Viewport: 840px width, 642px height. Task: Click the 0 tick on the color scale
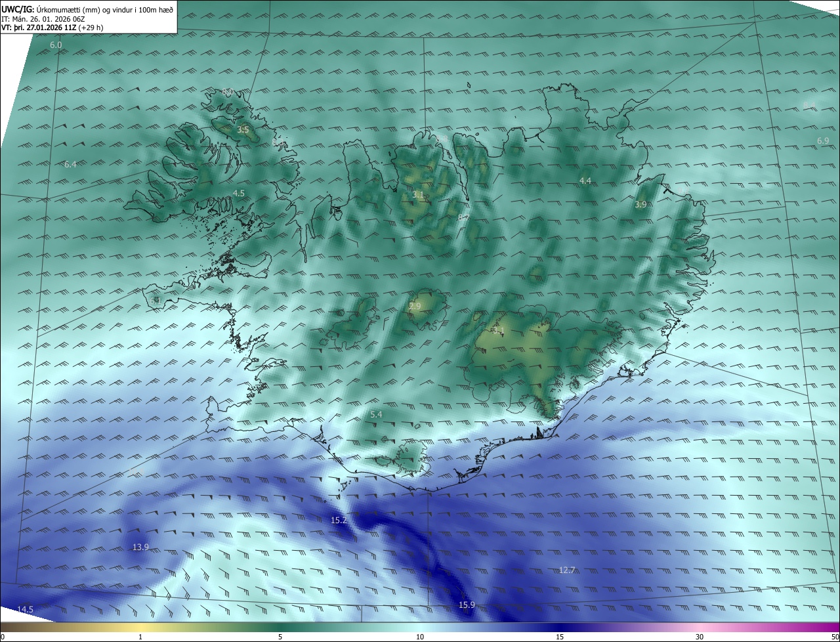tap(3, 637)
